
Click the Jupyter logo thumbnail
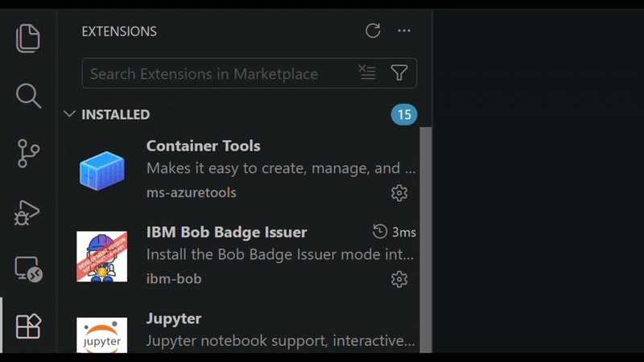pyautogui.click(x=102, y=335)
